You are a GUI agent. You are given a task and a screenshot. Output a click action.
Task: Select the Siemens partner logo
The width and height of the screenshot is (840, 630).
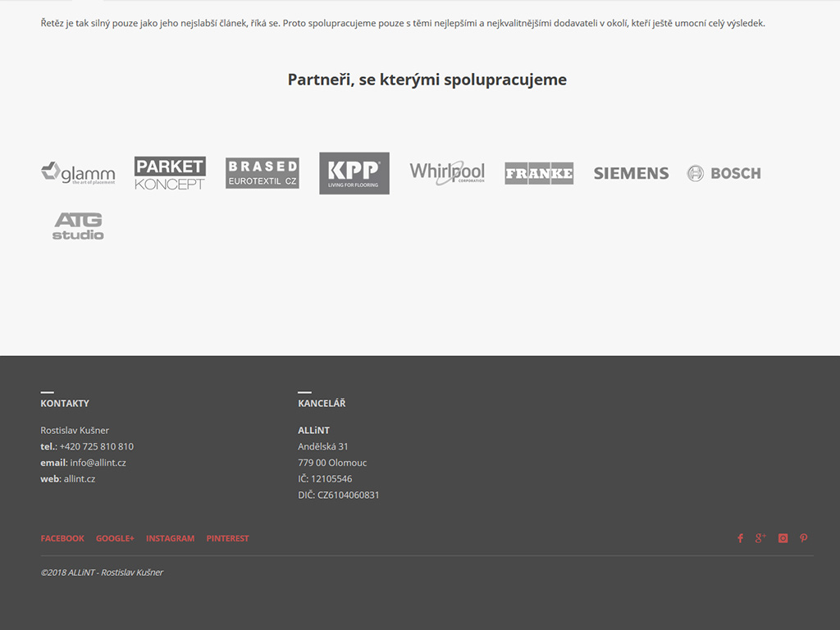coord(631,173)
